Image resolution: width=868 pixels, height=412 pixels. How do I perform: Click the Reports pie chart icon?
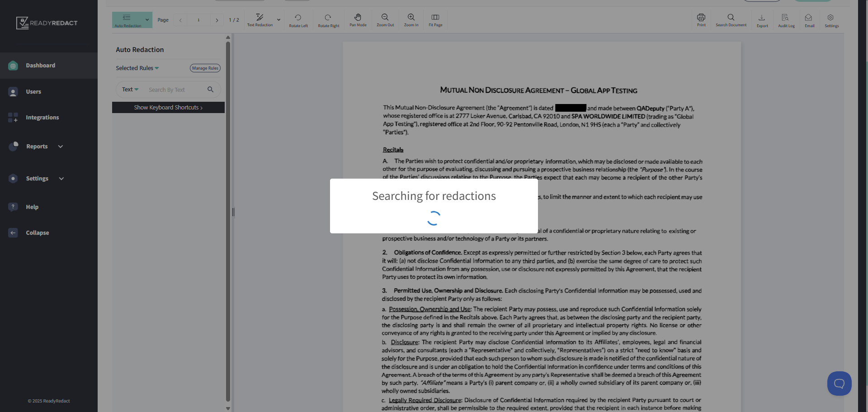point(14,146)
